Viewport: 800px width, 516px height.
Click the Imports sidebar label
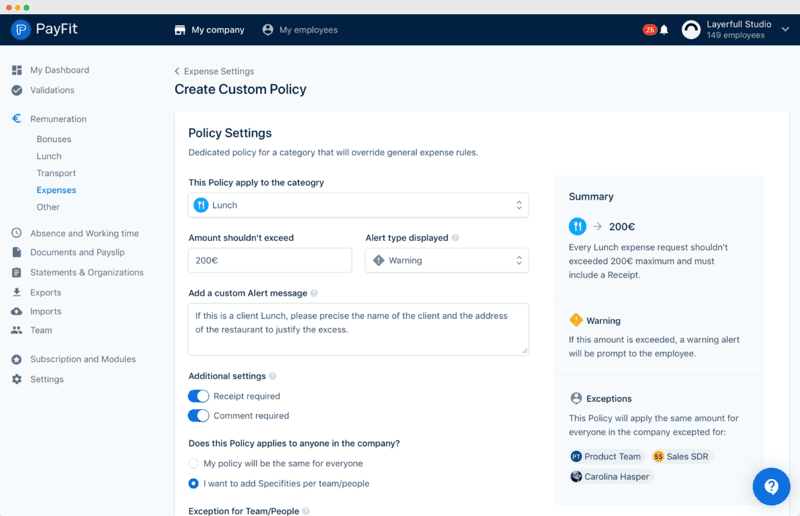(x=45, y=311)
